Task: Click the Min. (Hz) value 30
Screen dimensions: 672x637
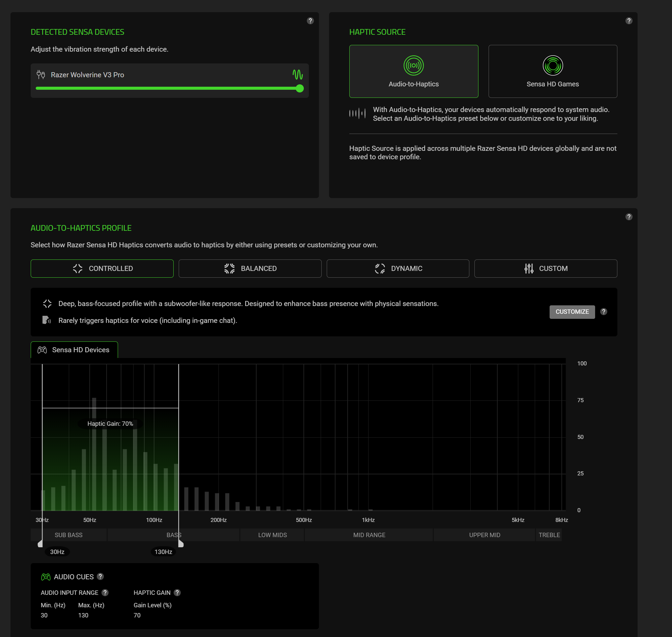Action: click(44, 615)
